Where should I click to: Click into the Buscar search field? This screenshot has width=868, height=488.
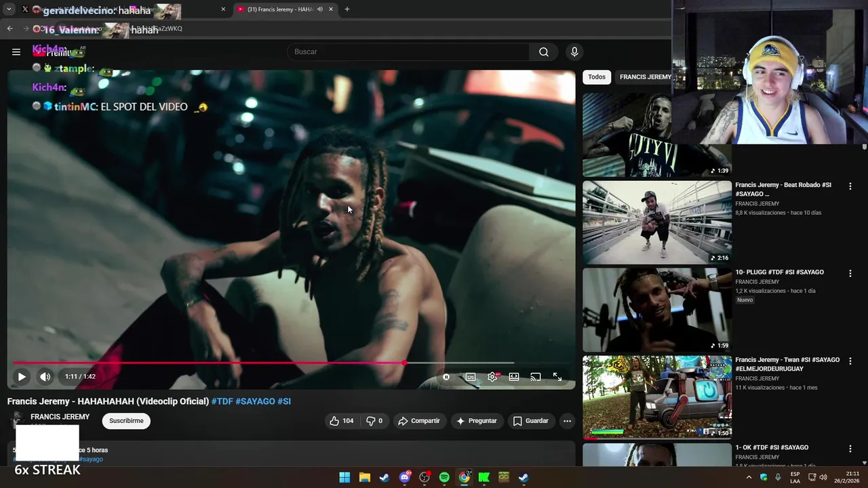pyautogui.click(x=409, y=52)
